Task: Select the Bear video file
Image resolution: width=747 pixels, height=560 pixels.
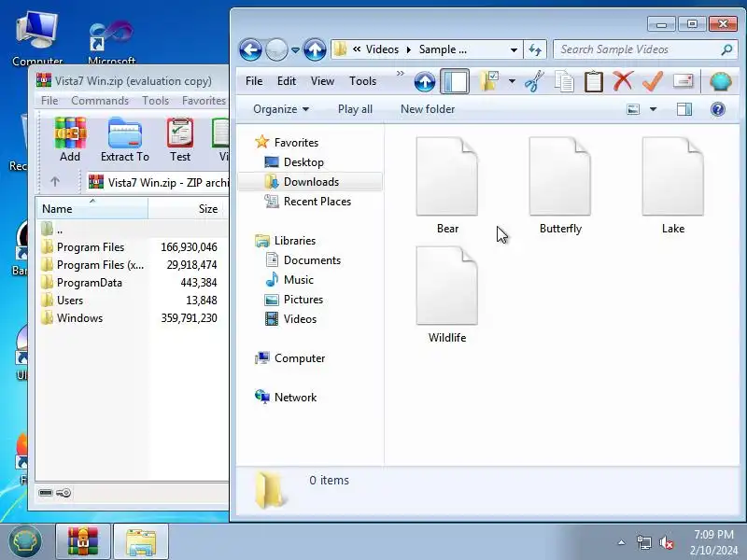Action: pyautogui.click(x=447, y=186)
